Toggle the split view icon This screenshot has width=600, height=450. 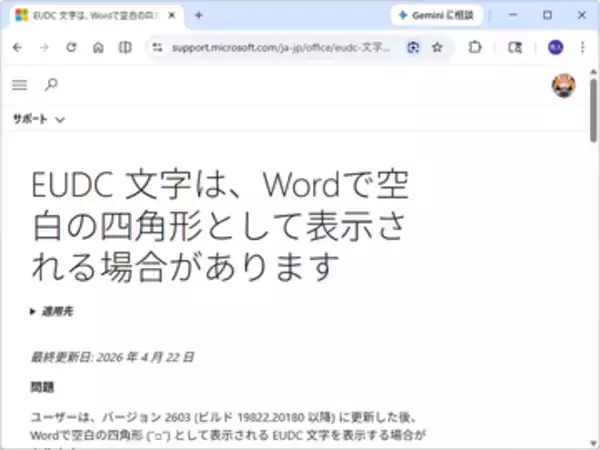pyautogui.click(x=125, y=47)
